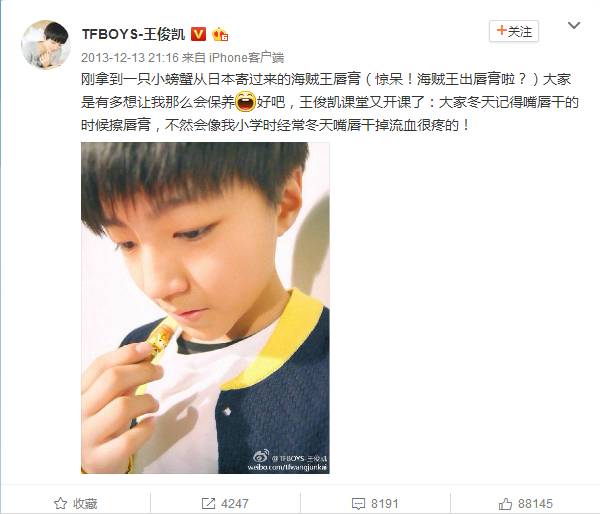Click the 收藏 favorite label
Image resolution: width=600 pixels, height=514 pixels.
pyautogui.click(x=85, y=504)
